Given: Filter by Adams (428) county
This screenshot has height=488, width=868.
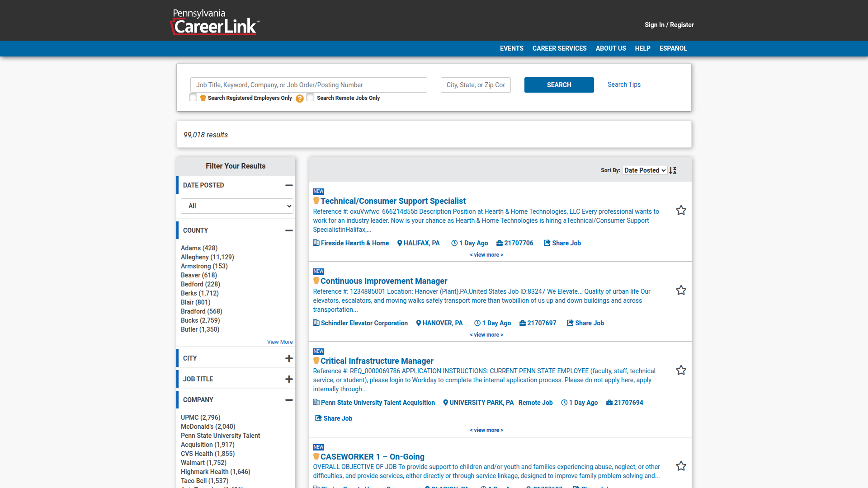Looking at the screenshot, I should pyautogui.click(x=199, y=248).
